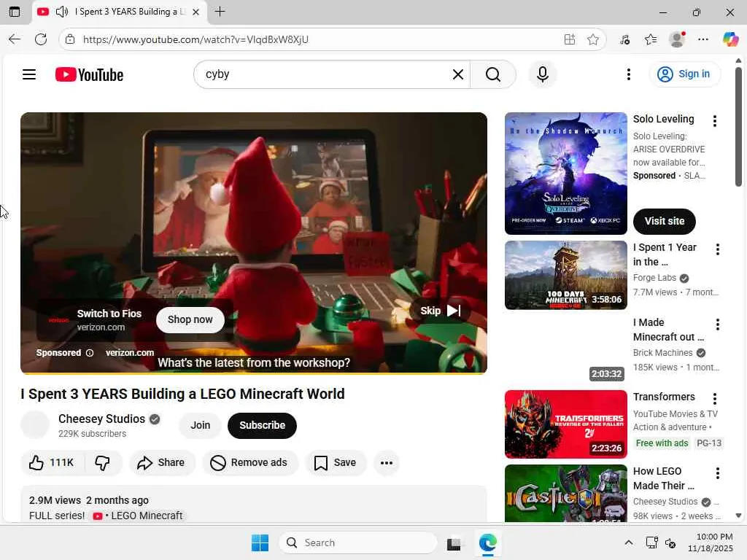This screenshot has width=747, height=560.
Task: Open the Favorites list icon
Action: coord(650,39)
